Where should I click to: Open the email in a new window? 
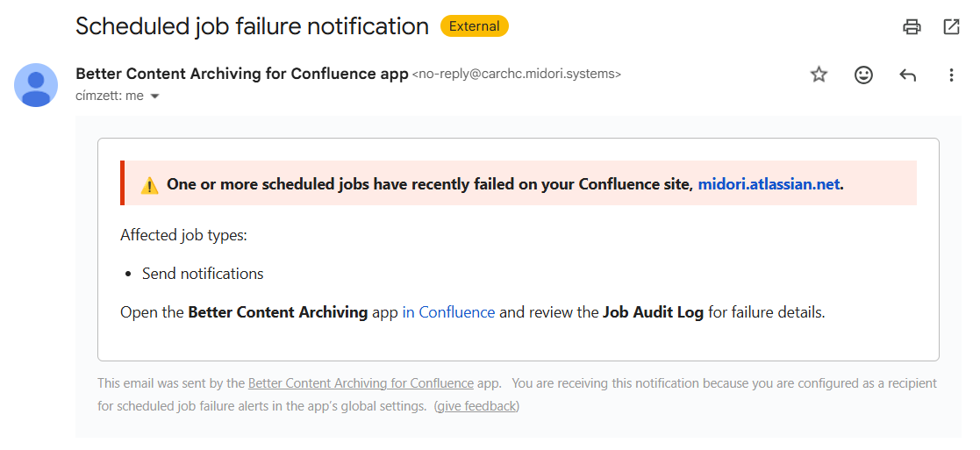coord(951,27)
